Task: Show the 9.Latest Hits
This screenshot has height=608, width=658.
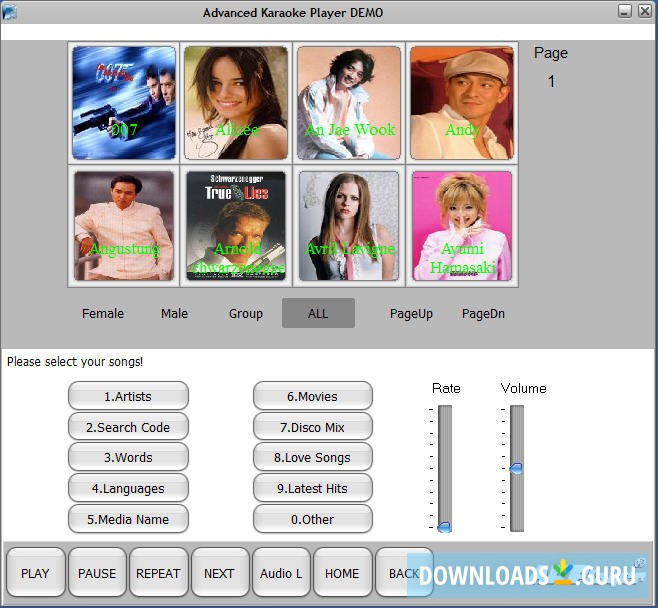Action: pos(313,488)
